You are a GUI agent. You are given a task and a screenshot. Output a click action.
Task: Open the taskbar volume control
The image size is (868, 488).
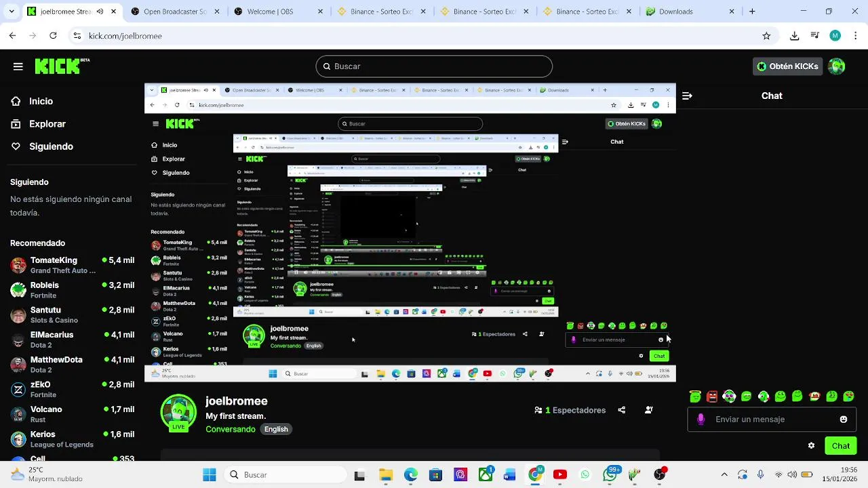point(792,475)
